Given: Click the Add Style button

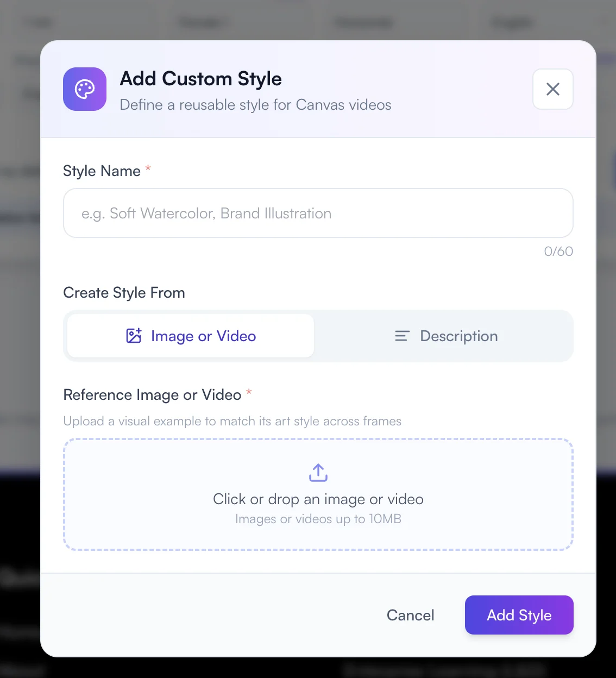Looking at the screenshot, I should [519, 615].
